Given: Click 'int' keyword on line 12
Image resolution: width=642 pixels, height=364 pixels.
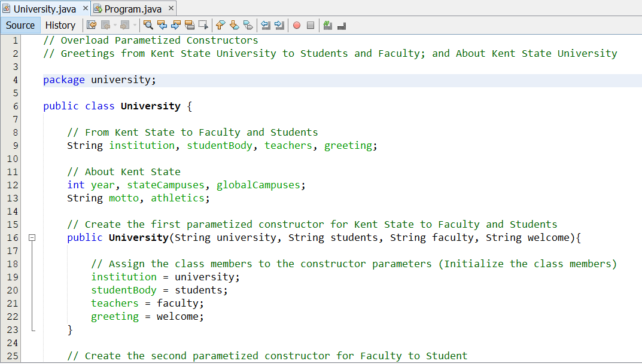Looking at the screenshot, I should coord(76,185).
